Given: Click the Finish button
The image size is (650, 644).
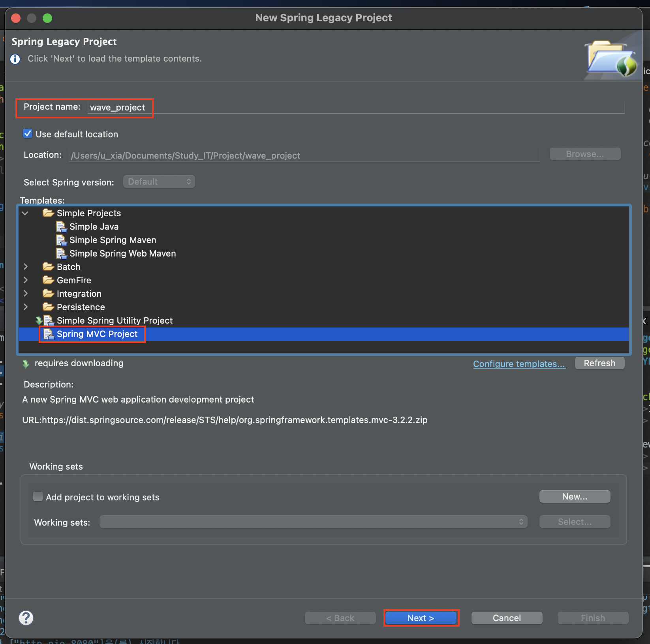Looking at the screenshot, I should (593, 618).
